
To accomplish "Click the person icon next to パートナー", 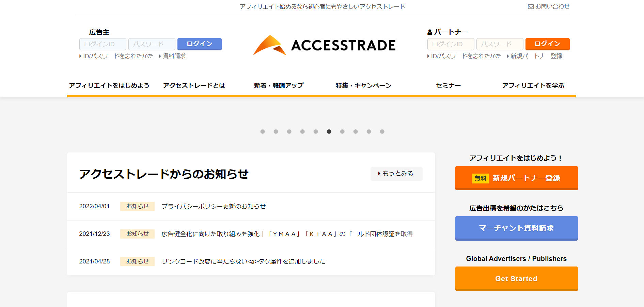I will point(430,32).
